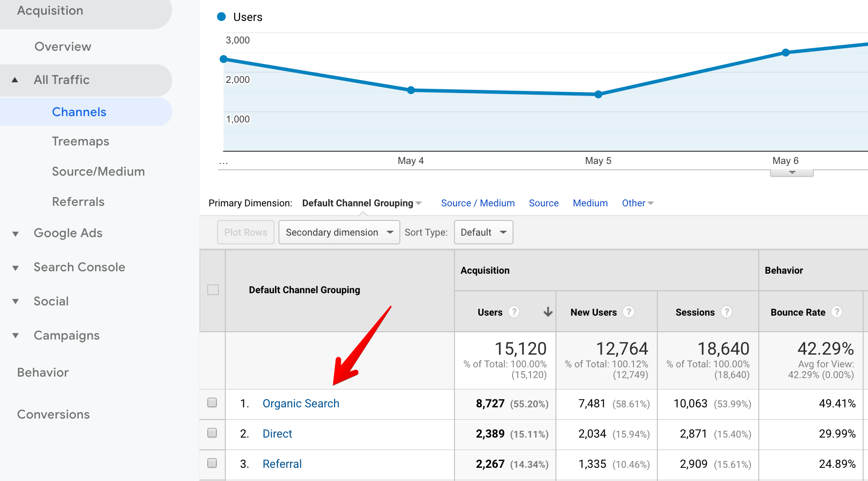Screen dimensions: 868x481
Task: Open help tooltip for Bounce Rate column
Action: coord(837,312)
